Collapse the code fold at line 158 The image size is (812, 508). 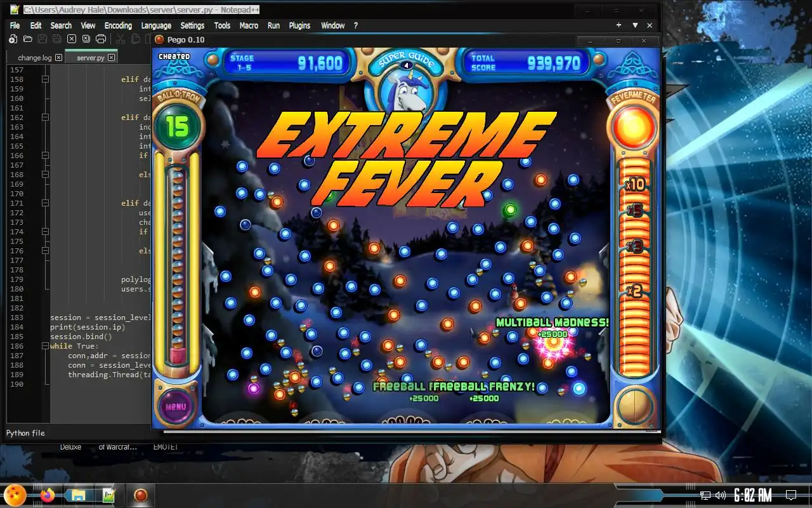(45, 79)
